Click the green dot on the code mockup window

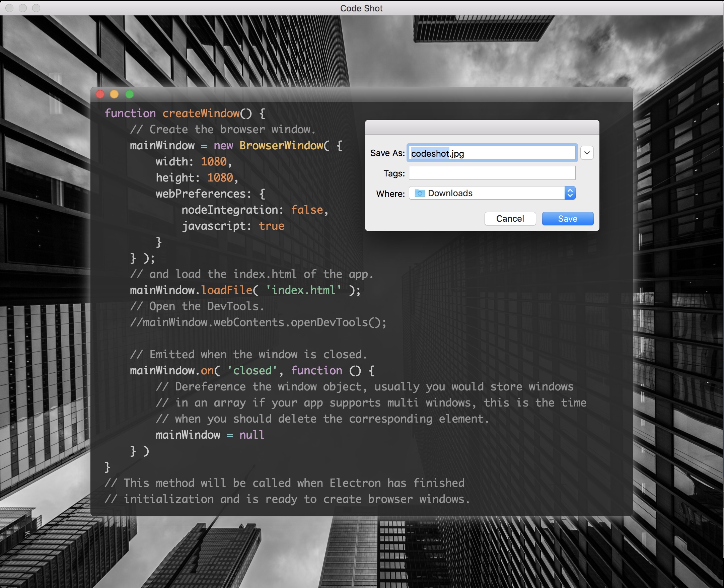(x=129, y=94)
